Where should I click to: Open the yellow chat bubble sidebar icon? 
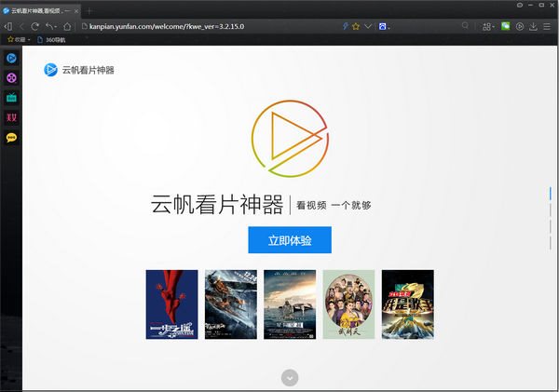point(11,138)
